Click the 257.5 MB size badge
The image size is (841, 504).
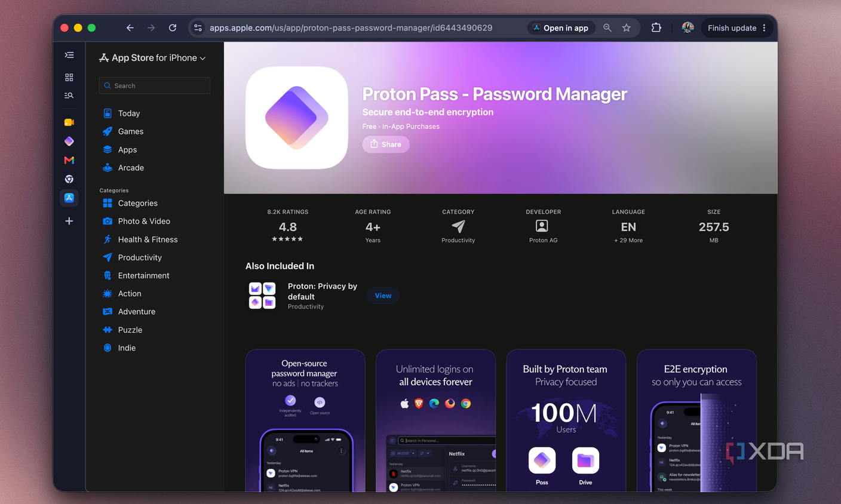click(714, 226)
